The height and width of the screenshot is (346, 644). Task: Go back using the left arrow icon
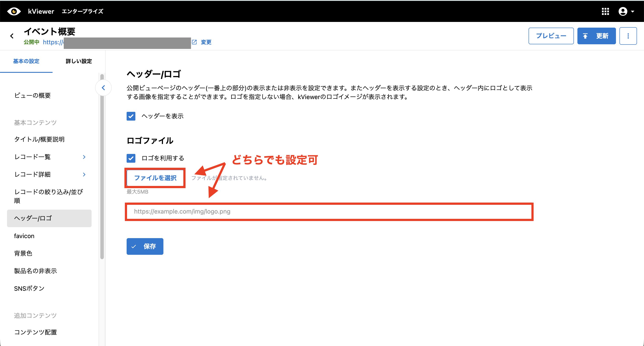click(12, 36)
